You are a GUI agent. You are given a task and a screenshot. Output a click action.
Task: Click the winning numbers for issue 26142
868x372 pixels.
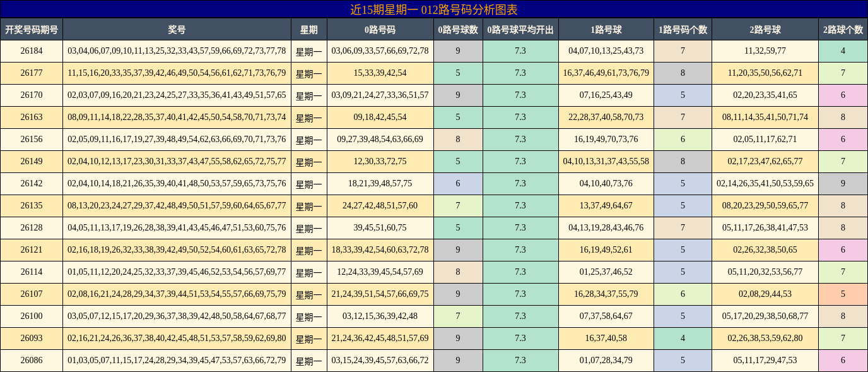click(x=177, y=184)
